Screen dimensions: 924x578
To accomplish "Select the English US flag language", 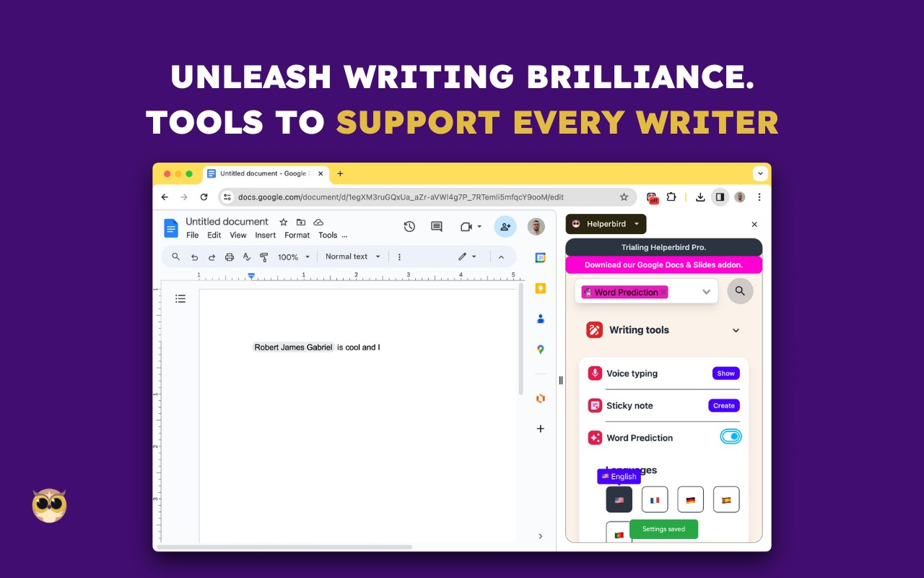I will coord(619,499).
